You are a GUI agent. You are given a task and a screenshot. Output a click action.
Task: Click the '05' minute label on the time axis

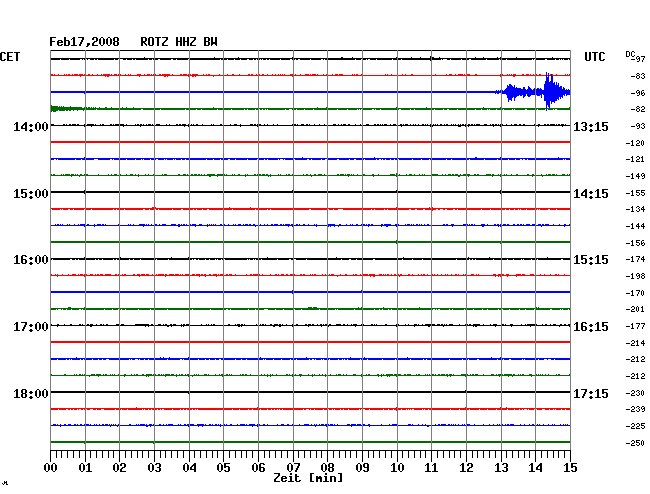pyautogui.click(x=223, y=467)
